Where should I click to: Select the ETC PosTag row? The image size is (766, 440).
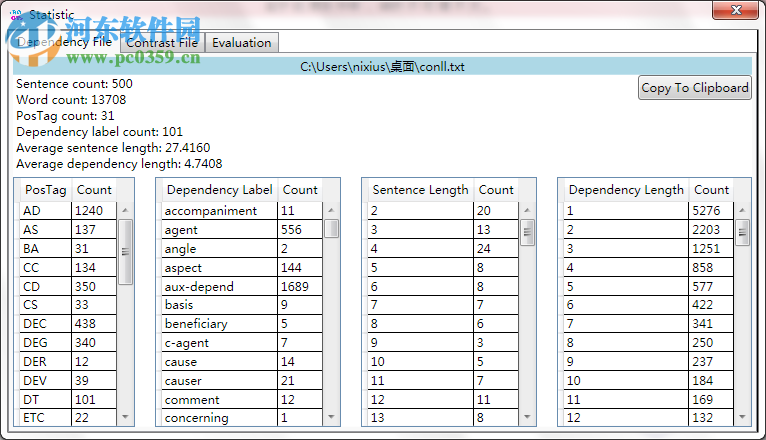pyautogui.click(x=68, y=418)
